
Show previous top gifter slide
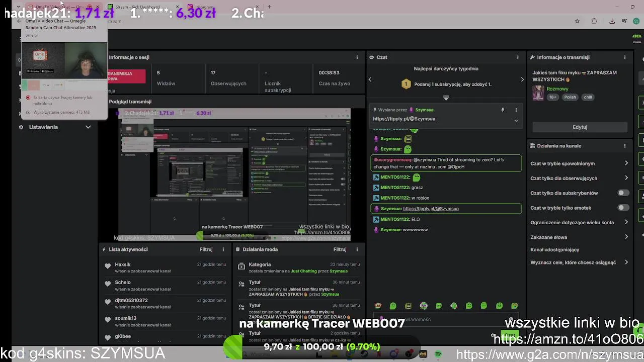pos(370,79)
